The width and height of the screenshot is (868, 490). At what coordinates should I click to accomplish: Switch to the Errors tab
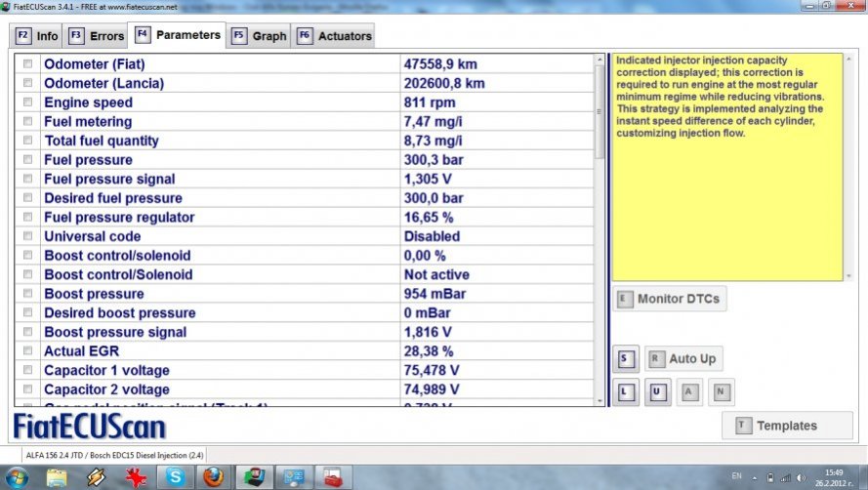97,36
